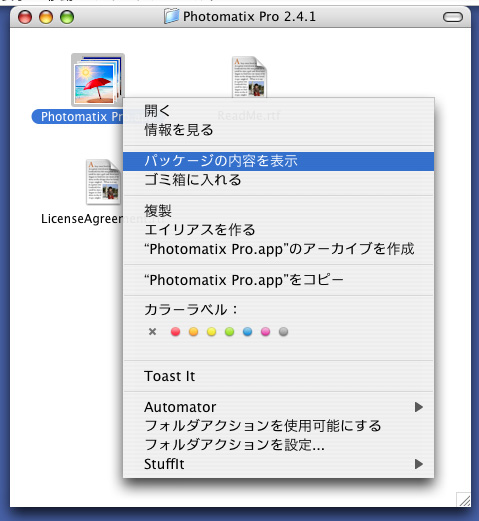Click the window resize grip corner

click(464, 500)
